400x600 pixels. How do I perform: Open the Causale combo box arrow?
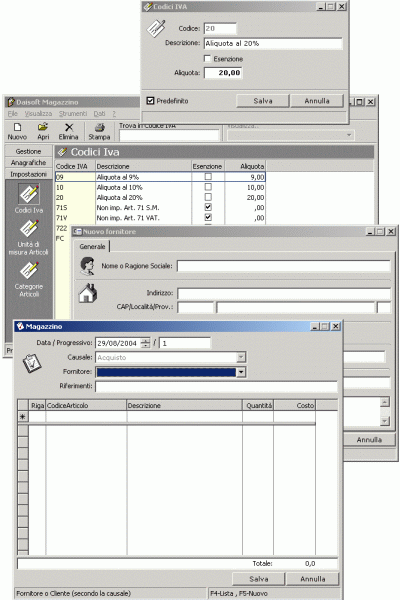[x=241, y=357]
